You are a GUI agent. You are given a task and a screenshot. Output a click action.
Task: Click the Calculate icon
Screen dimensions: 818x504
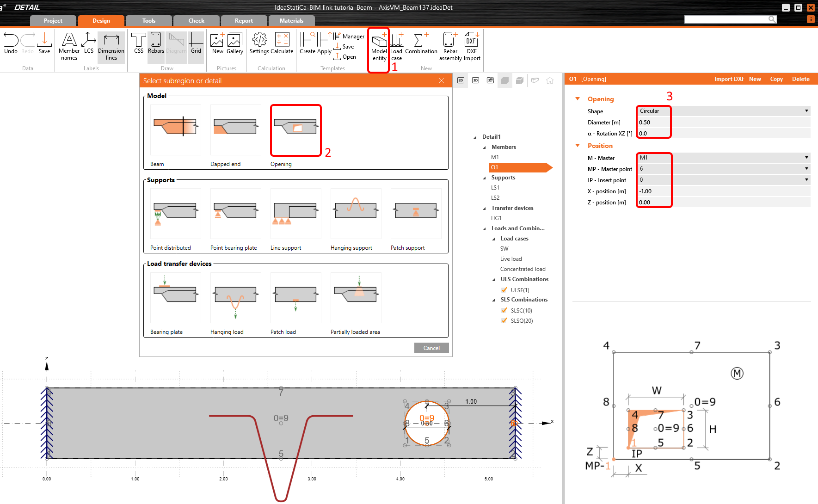click(282, 43)
